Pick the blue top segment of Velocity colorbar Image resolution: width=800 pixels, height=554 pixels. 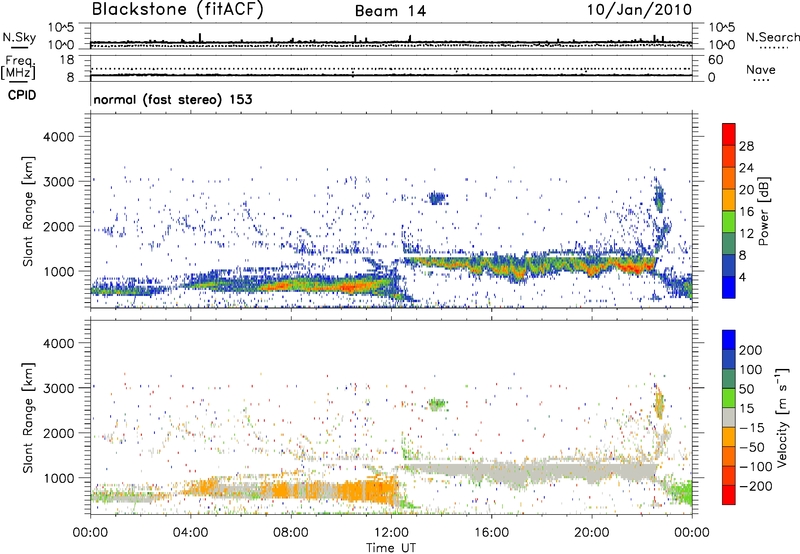pos(729,340)
